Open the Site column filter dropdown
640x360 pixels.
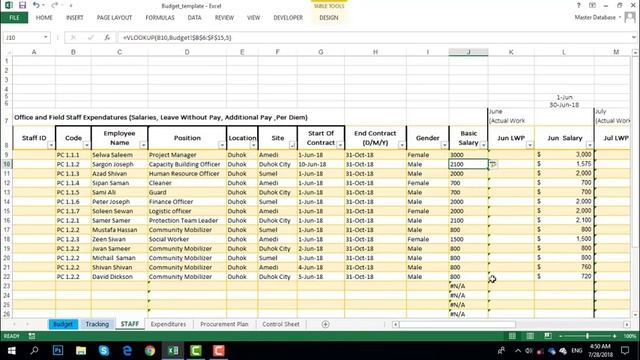292,145
